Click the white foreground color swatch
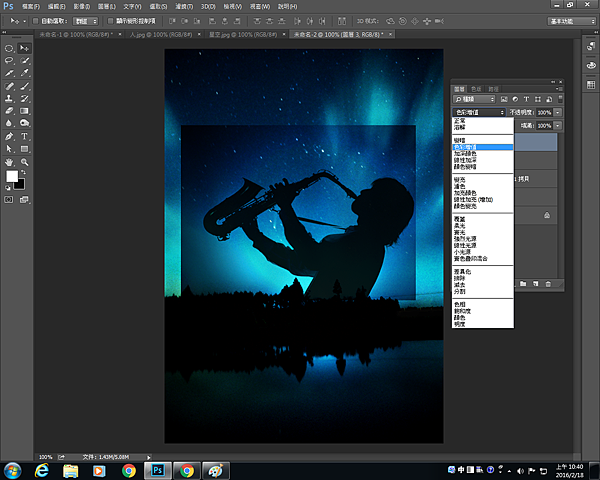Screen dimensions: 600x480 click(x=13, y=176)
